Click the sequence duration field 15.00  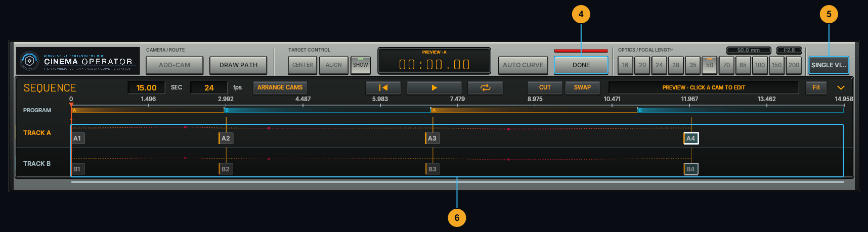146,87
